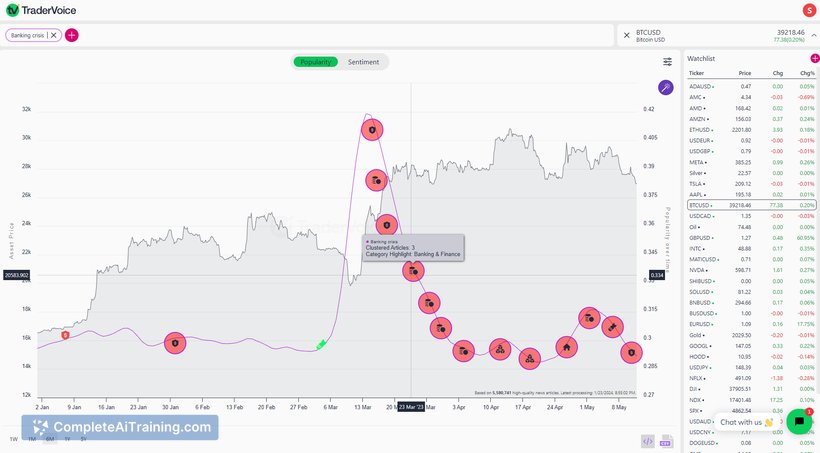Switch chart to Popularity view

316,62
